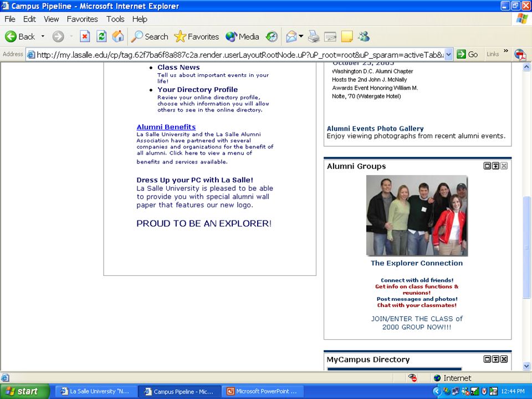
Task: Click the Go button
Action: (467, 54)
